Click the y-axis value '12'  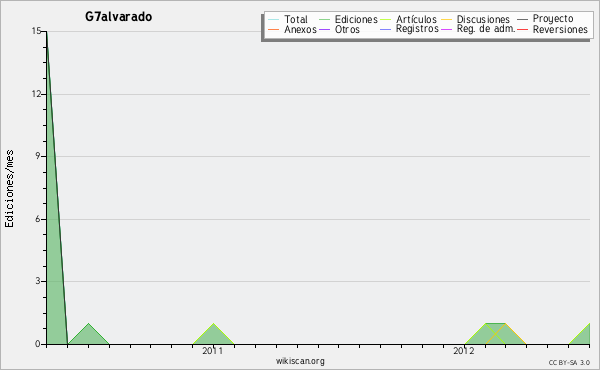36,94
